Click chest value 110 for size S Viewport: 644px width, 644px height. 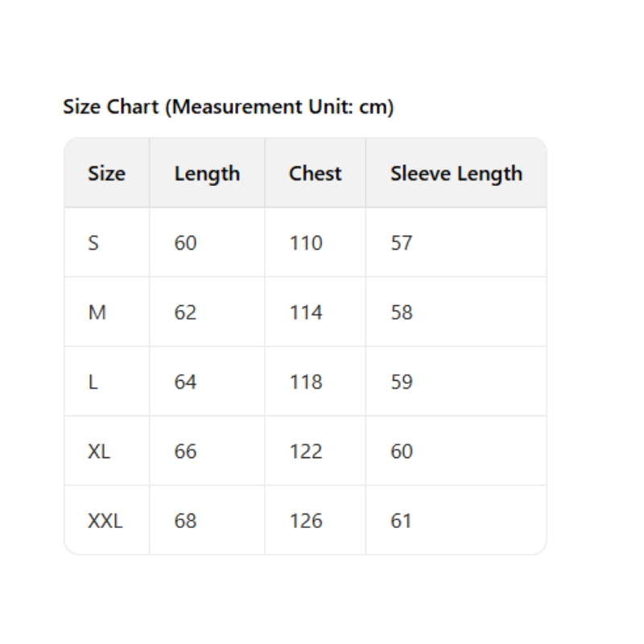click(x=306, y=243)
